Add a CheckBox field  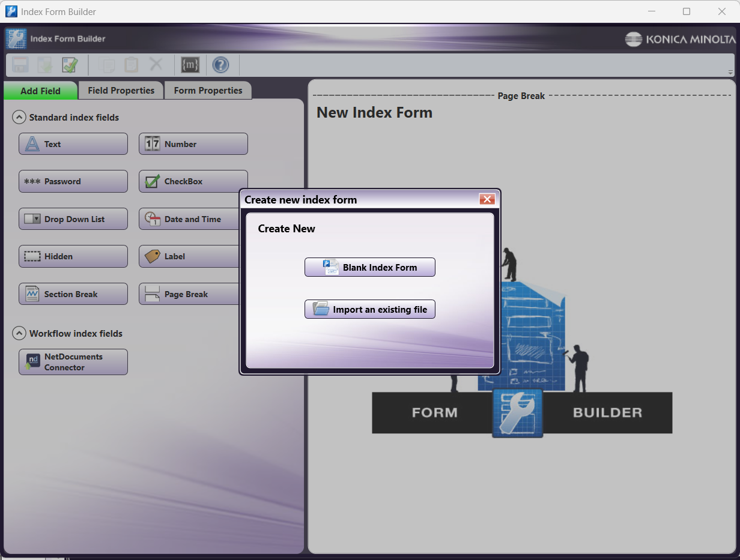[x=193, y=181]
